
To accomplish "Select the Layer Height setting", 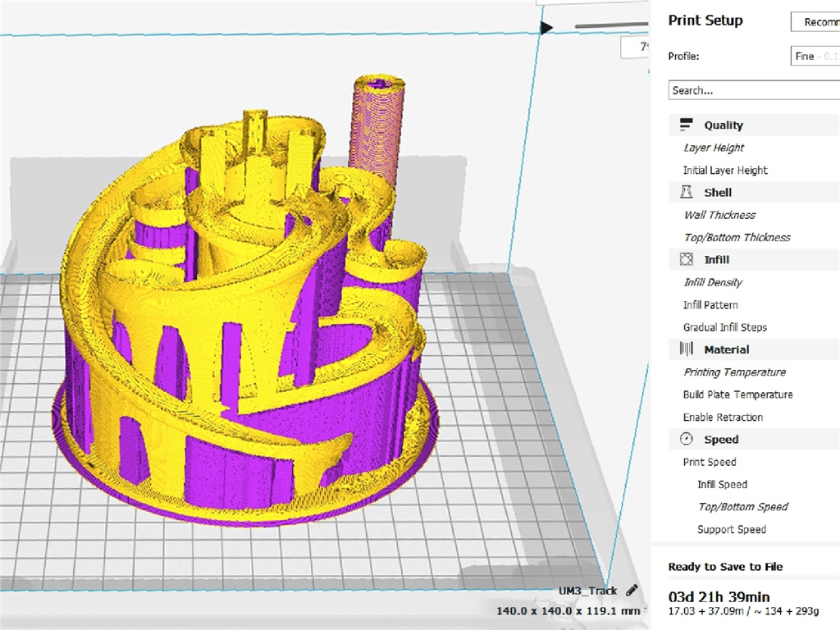I will tap(714, 148).
